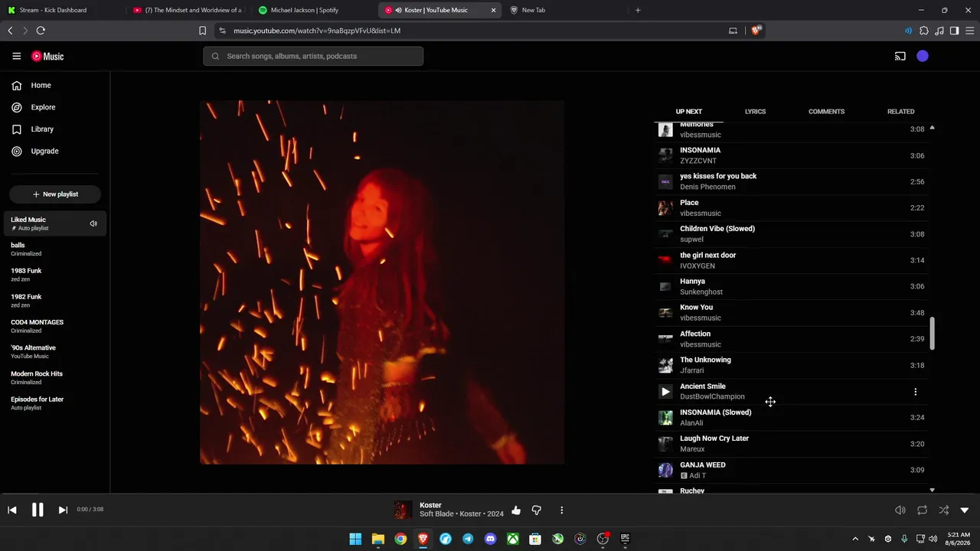The width and height of the screenshot is (980, 551).
Task: Click the YouTube Music logo
Action: tap(47, 56)
